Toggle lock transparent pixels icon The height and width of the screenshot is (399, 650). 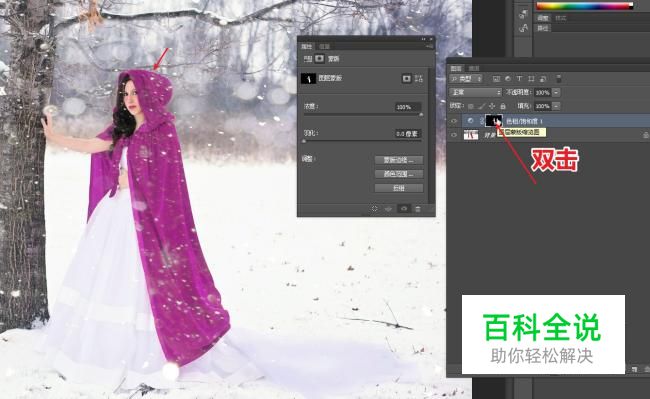(471, 106)
